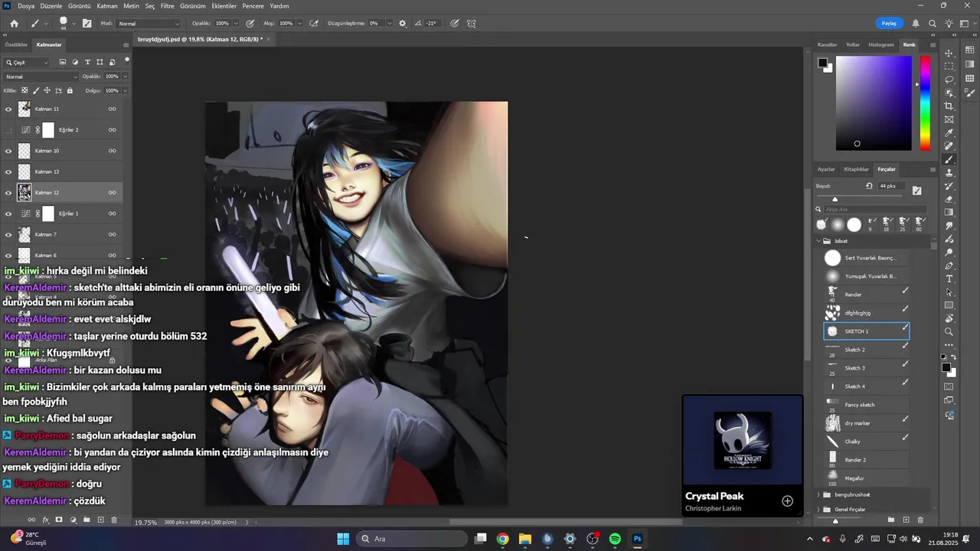This screenshot has width=980, height=551.
Task: Open the notifications bell in Photoshop
Action: coord(916,23)
